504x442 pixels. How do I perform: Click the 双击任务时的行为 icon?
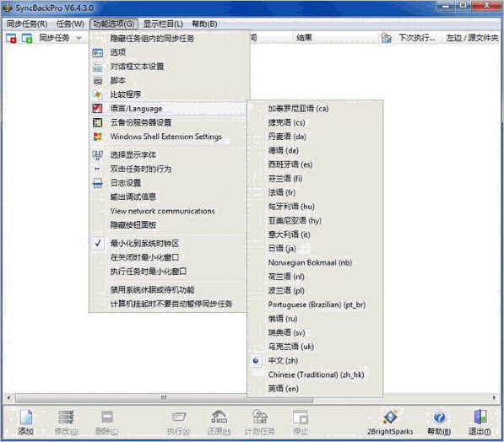[98, 169]
